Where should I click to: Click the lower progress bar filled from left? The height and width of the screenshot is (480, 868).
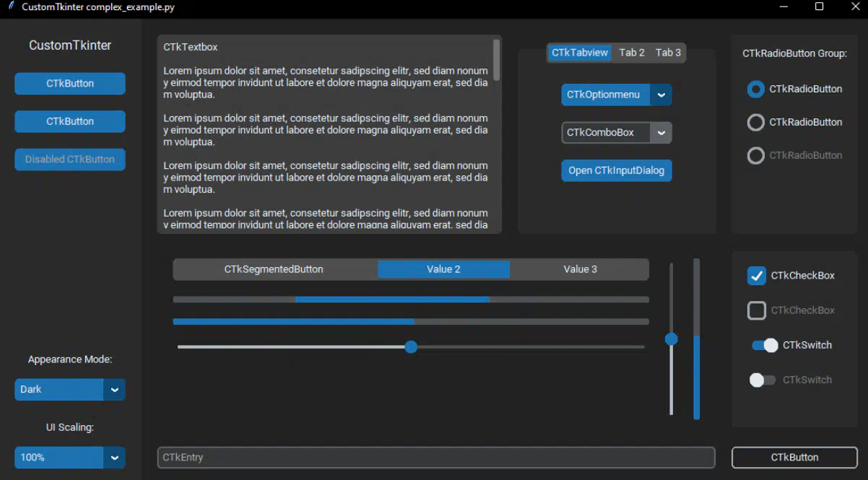[x=411, y=322]
